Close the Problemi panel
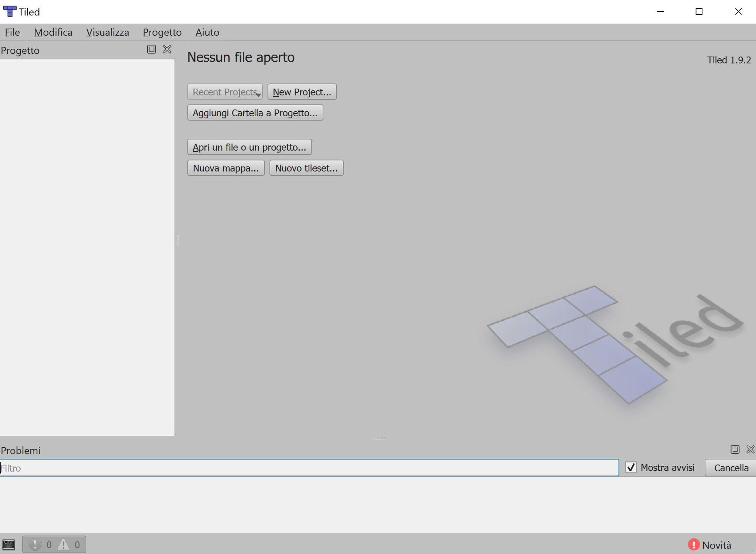 click(x=750, y=449)
